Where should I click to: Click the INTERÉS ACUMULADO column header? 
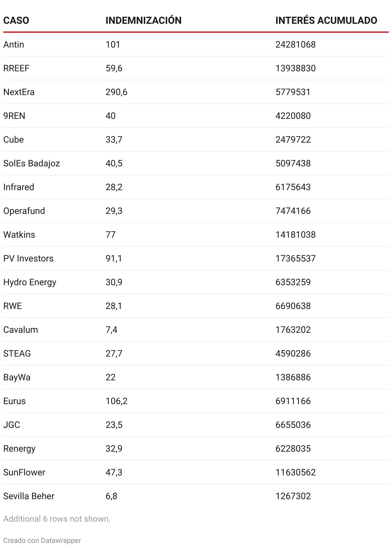tap(326, 21)
